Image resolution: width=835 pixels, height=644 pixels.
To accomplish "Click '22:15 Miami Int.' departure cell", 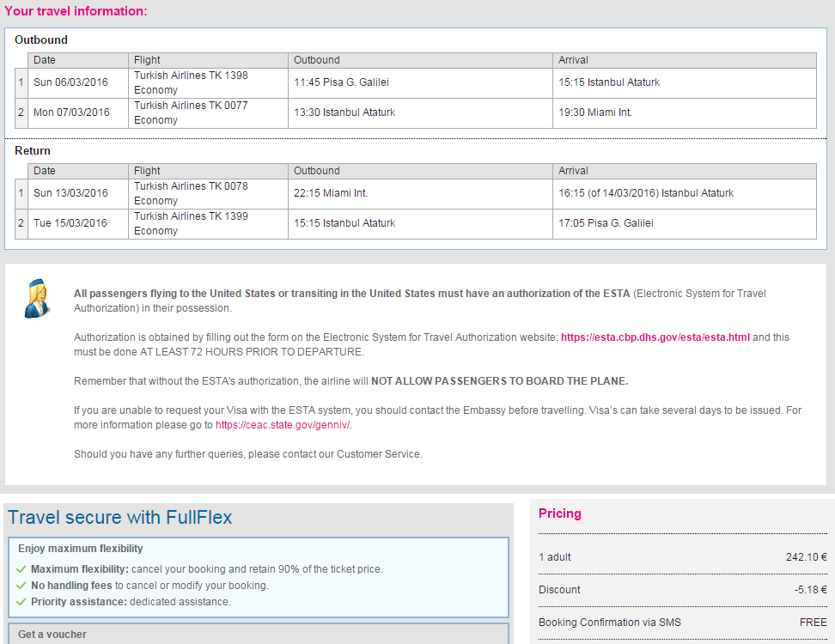I will [420, 194].
